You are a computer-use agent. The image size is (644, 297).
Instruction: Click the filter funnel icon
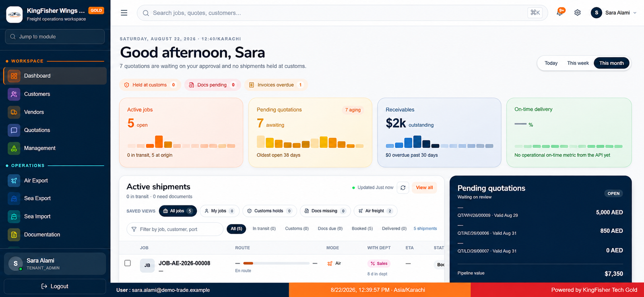(134, 229)
